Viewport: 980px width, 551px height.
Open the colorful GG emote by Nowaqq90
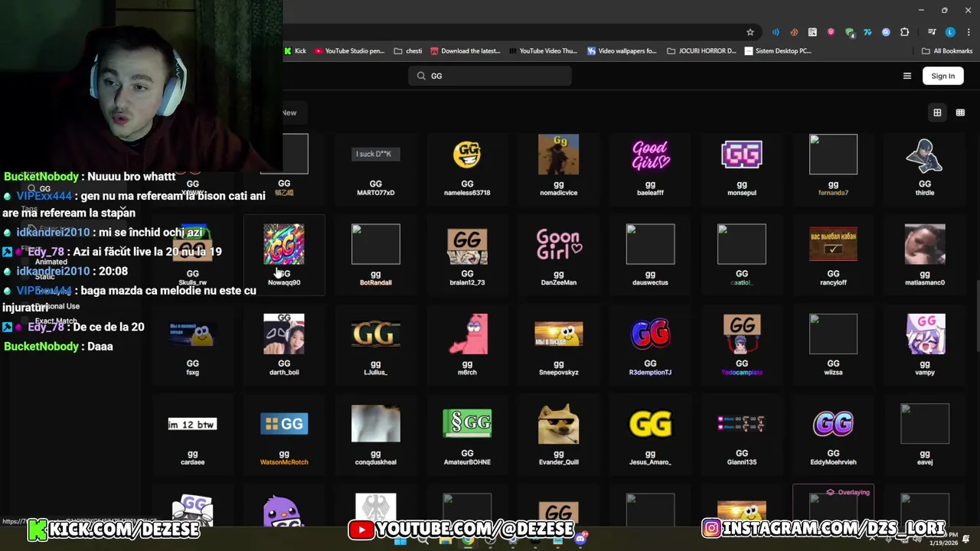tap(284, 244)
